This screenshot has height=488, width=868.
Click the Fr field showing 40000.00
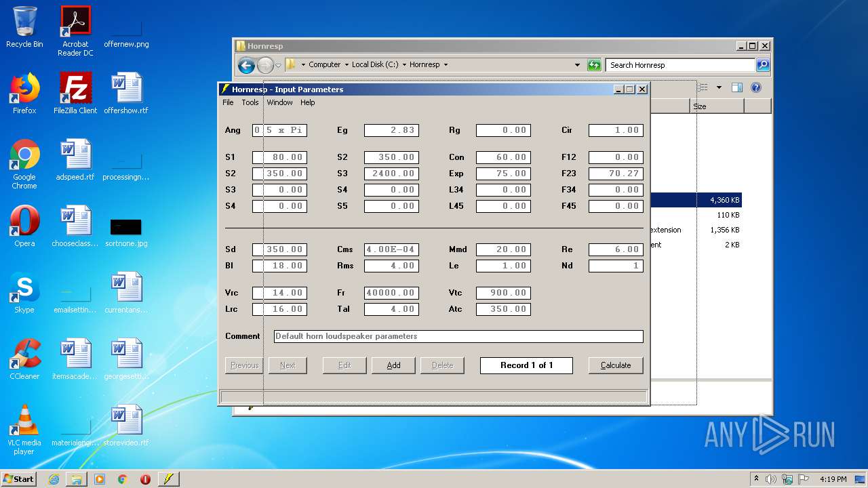391,293
